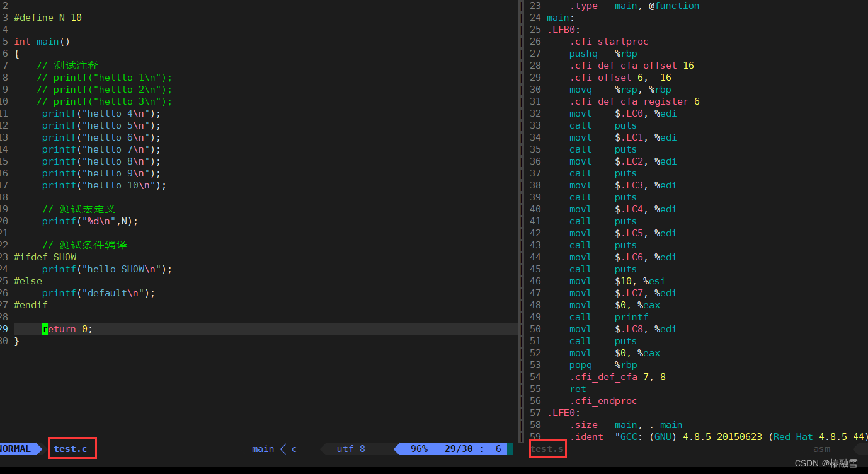868x474 pixels.
Task: Click the 29/30 : 6 cursor position entry
Action: tap(472, 449)
